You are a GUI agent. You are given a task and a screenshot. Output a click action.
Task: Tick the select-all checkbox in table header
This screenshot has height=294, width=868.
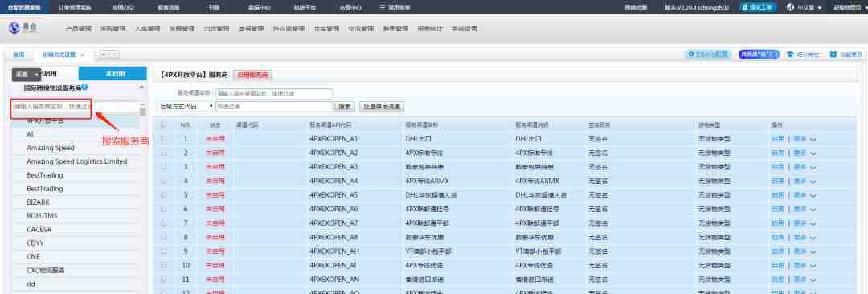(163, 125)
